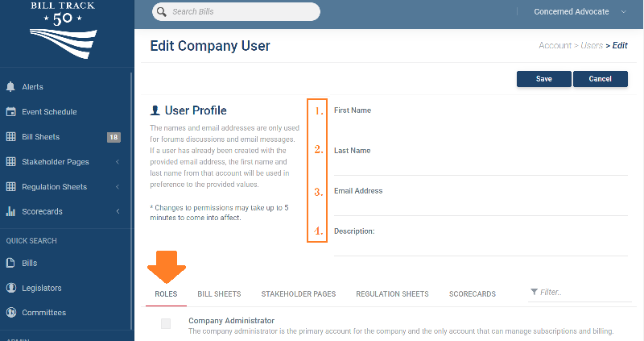Expand the Regulation Sheets submenu
The width and height of the screenshot is (644, 341).
(118, 187)
